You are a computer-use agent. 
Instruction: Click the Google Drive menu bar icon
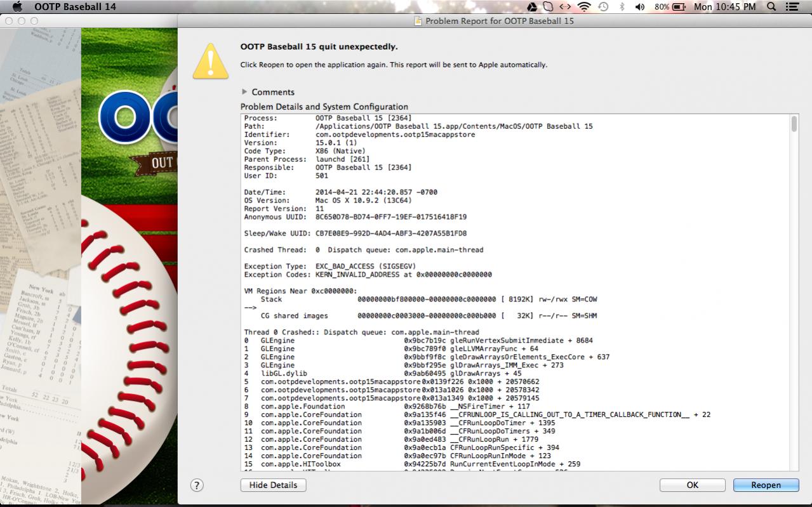coord(532,7)
